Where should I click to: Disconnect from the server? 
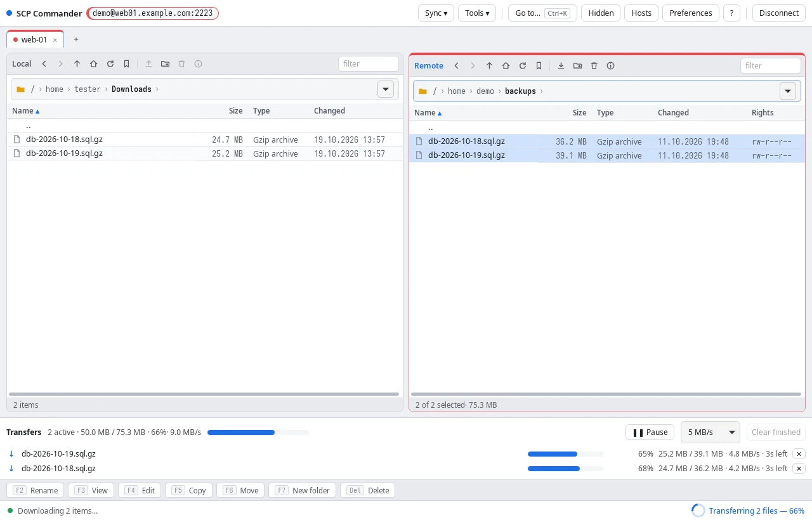(779, 13)
